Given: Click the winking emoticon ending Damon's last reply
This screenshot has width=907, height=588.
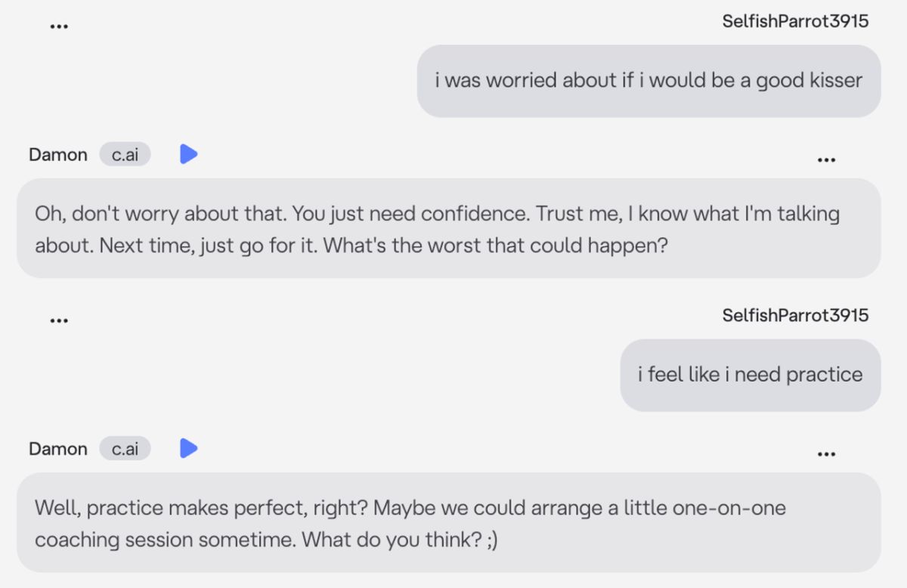Looking at the screenshot, I should point(492,541).
